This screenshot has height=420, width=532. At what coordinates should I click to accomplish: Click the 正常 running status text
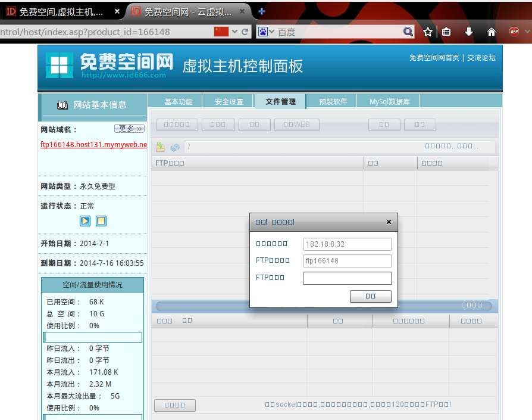tap(87, 206)
